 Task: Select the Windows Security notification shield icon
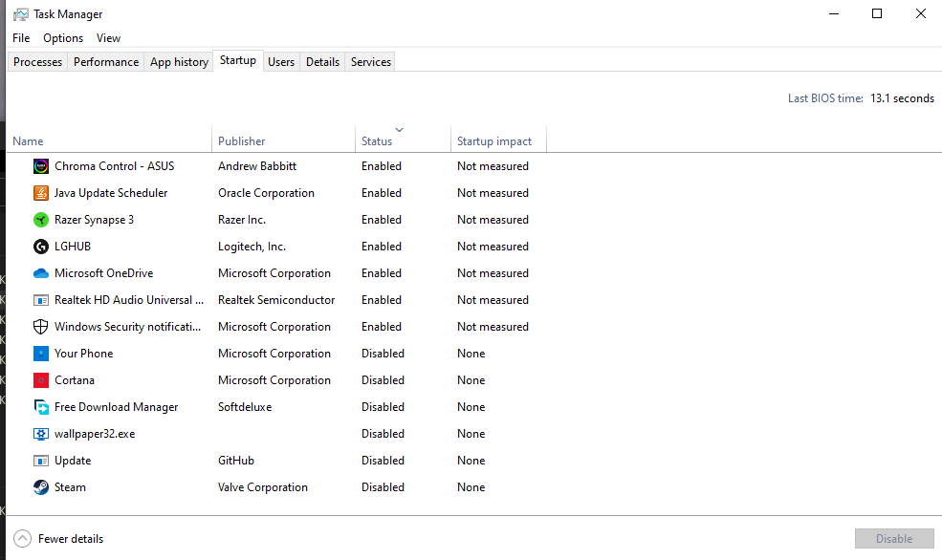40,326
